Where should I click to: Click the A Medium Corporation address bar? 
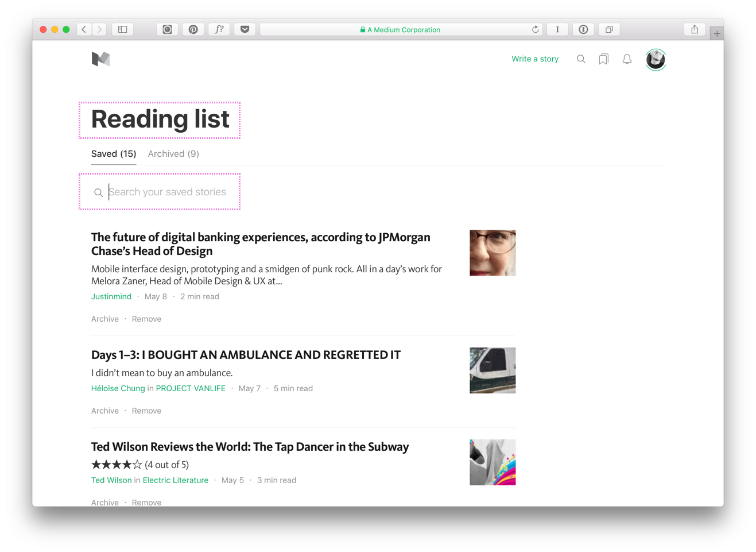coord(400,29)
